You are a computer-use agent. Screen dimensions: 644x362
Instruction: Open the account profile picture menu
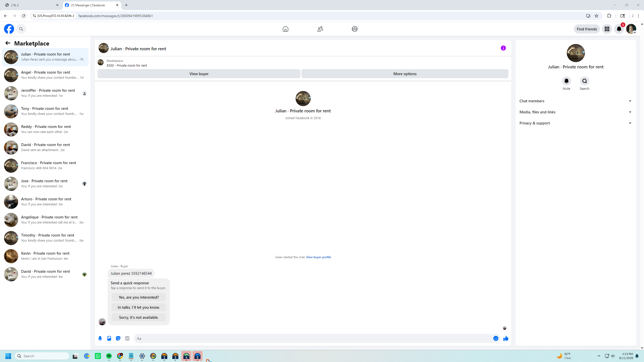pos(631,29)
